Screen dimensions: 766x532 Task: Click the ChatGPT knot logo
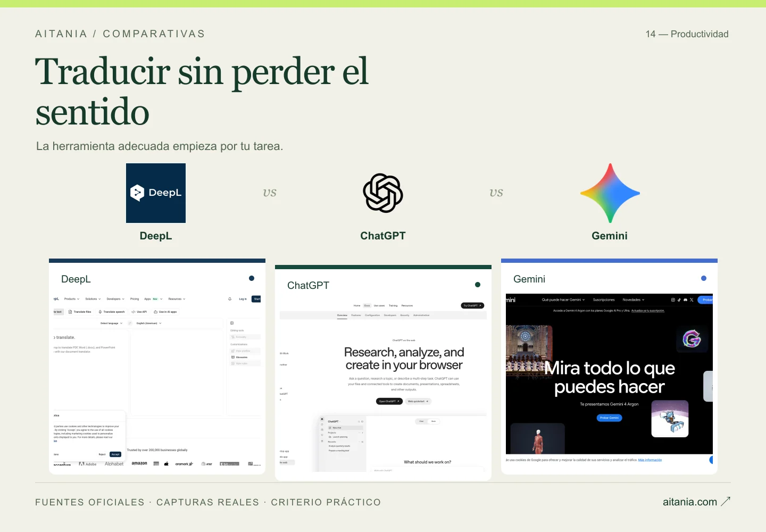click(x=383, y=193)
